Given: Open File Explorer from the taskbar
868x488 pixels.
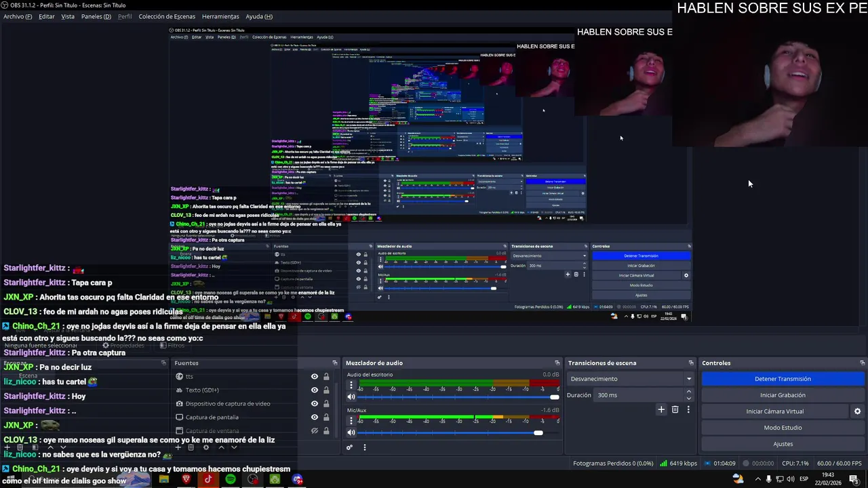Looking at the screenshot, I should tap(163, 479).
